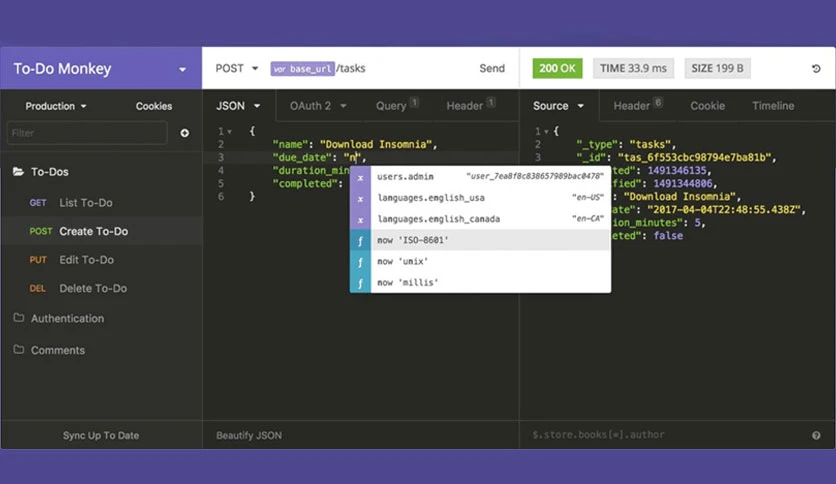This screenshot has height=484, width=836.
Task: Select the Delete To-Do DEL request
Action: (101, 288)
